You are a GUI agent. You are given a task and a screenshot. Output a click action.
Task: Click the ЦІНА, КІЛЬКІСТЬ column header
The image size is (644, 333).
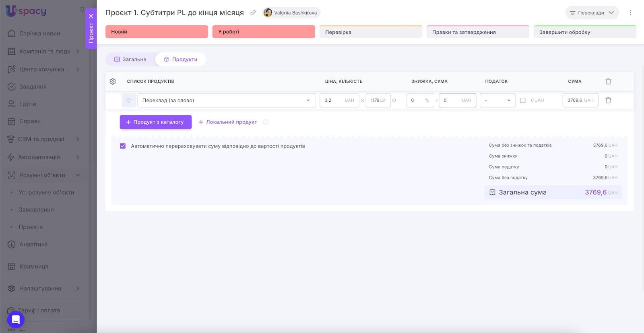344,81
